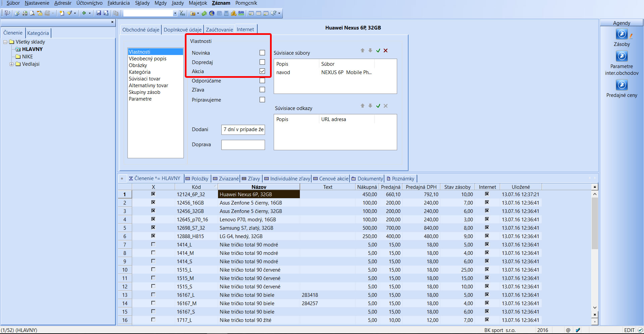Sort table by Stav zásoby column header
644x334 pixels.
click(457, 187)
